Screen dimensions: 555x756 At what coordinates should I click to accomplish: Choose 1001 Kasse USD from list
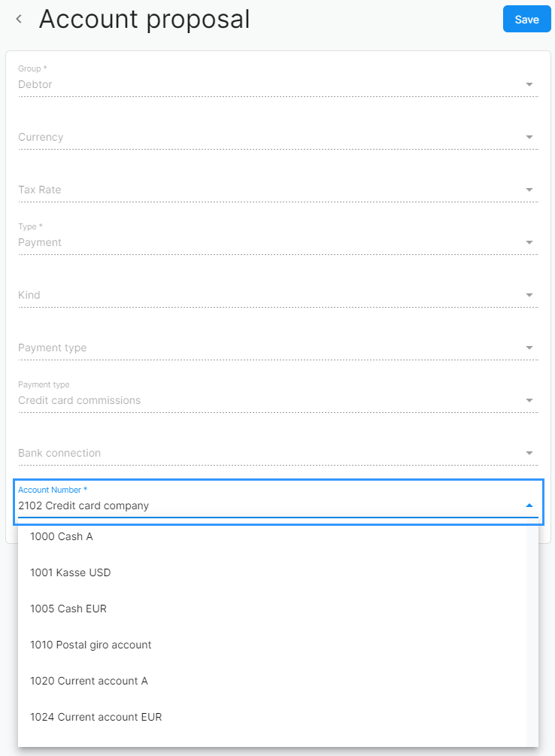tap(272, 572)
